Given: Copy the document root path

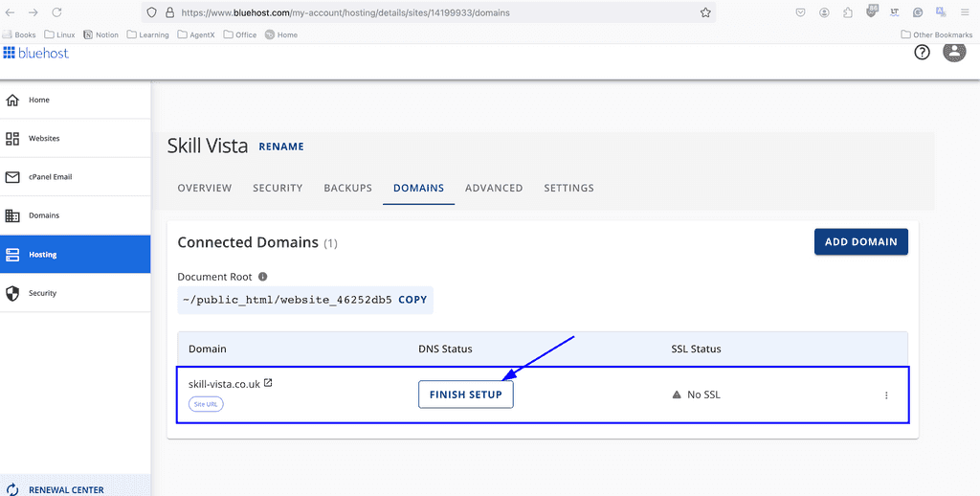Looking at the screenshot, I should pyautogui.click(x=412, y=301).
